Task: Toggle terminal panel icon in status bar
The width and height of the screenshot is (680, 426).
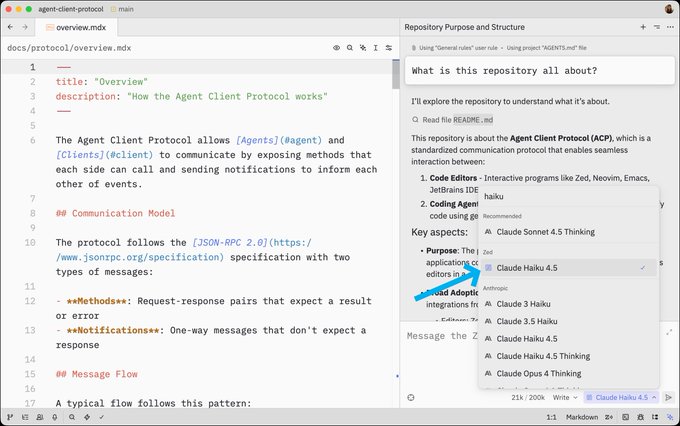Action: coord(625,417)
